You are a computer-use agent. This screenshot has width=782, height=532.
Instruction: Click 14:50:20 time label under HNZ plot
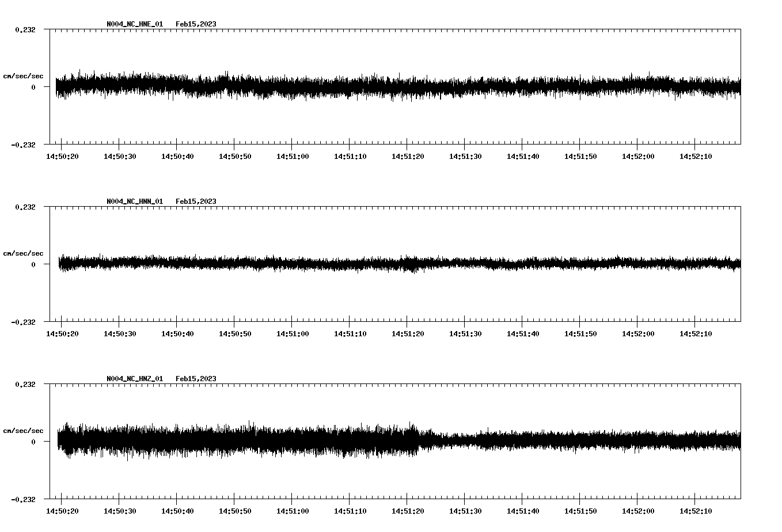[62, 511]
